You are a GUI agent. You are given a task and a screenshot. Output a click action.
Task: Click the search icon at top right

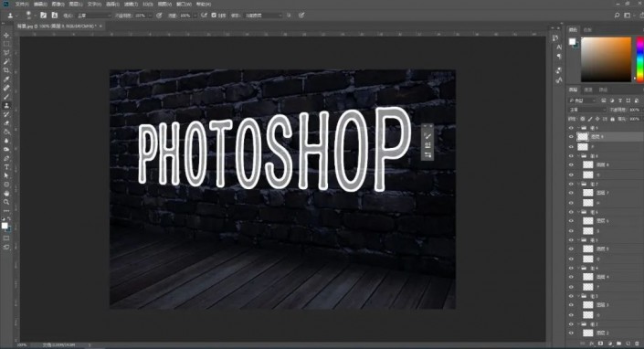coord(617,16)
